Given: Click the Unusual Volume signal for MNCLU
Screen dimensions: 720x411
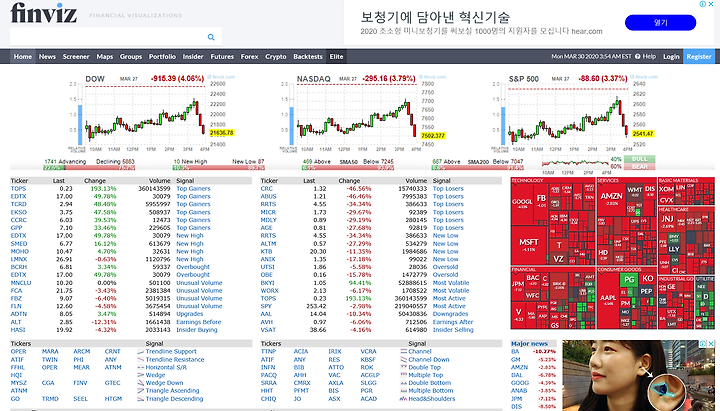Looking at the screenshot, I should (x=199, y=283).
